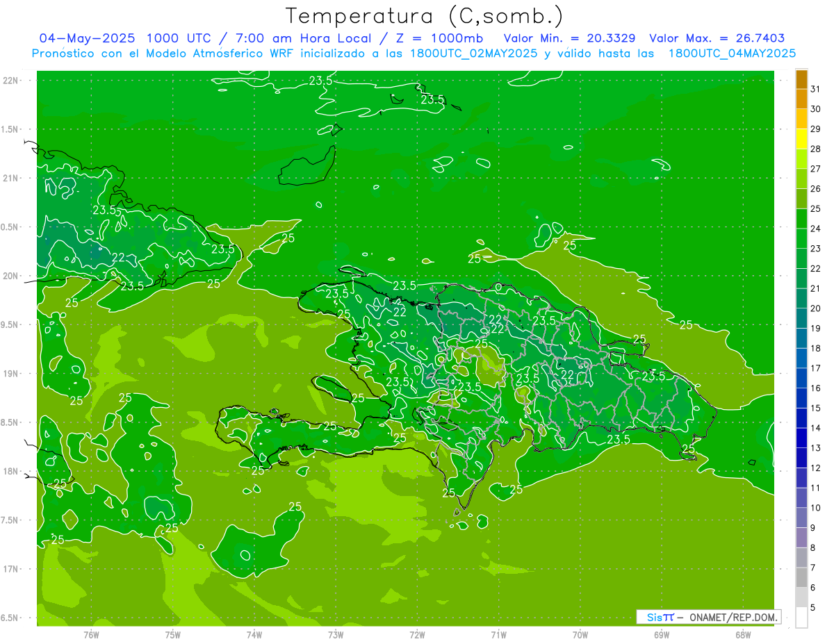The height and width of the screenshot is (644, 834).
Task: Click legend scale number '24'
Action: (x=816, y=229)
